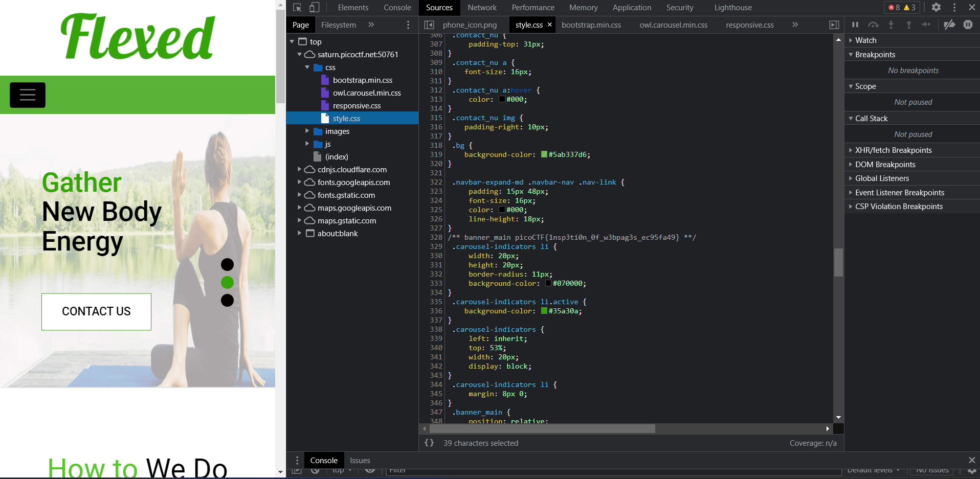Image resolution: width=980 pixels, height=479 pixels.
Task: Click the inspect element picker icon
Action: pos(297,8)
